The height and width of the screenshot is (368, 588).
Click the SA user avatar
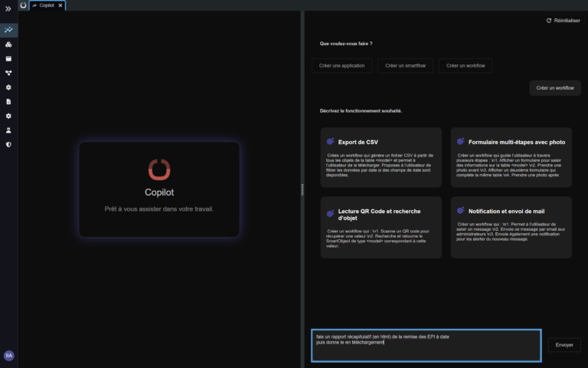point(8,356)
